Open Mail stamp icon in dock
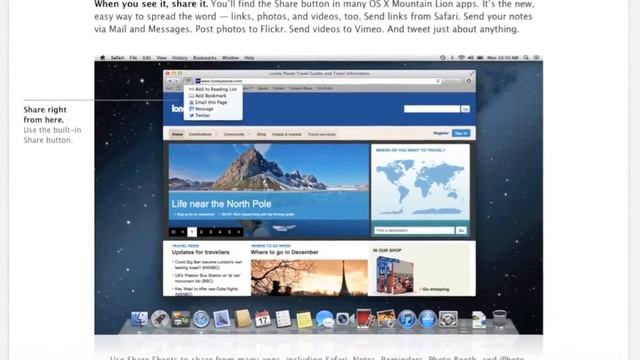The width and height of the screenshot is (640, 360). click(222, 319)
